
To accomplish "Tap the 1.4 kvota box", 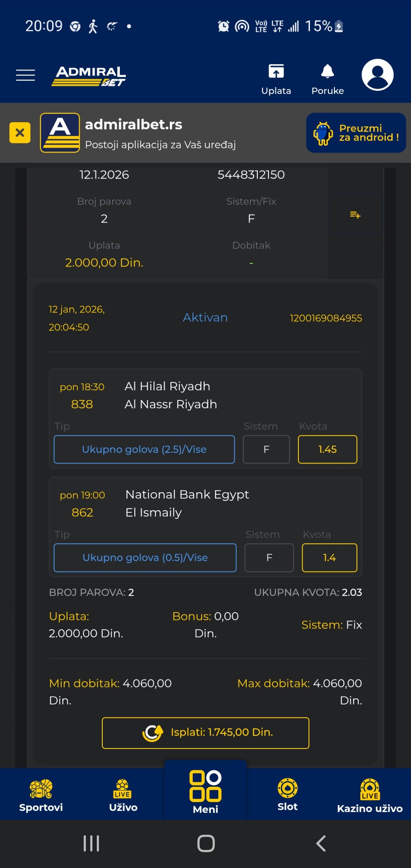I will 329,558.
